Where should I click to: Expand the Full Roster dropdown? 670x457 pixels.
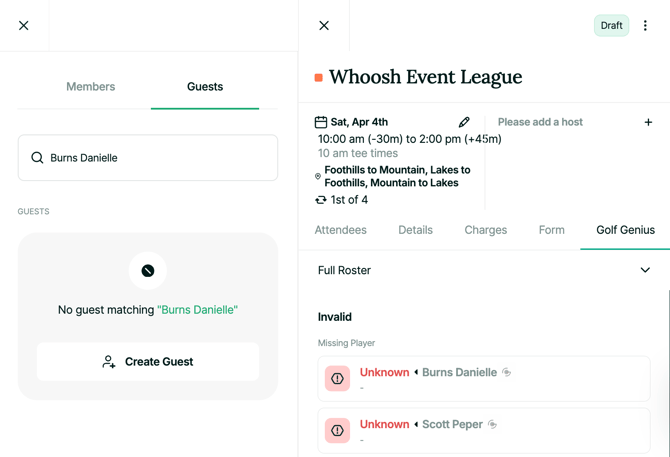coord(645,270)
